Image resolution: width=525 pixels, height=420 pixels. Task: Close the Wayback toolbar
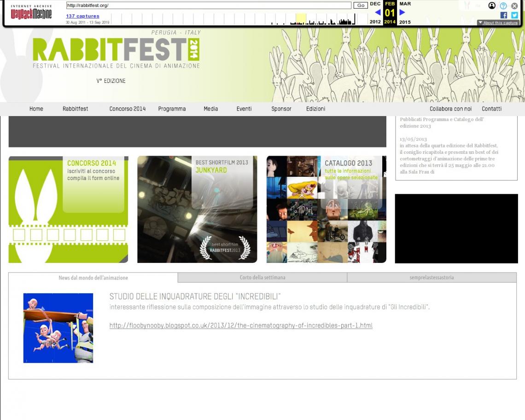[x=514, y=6]
